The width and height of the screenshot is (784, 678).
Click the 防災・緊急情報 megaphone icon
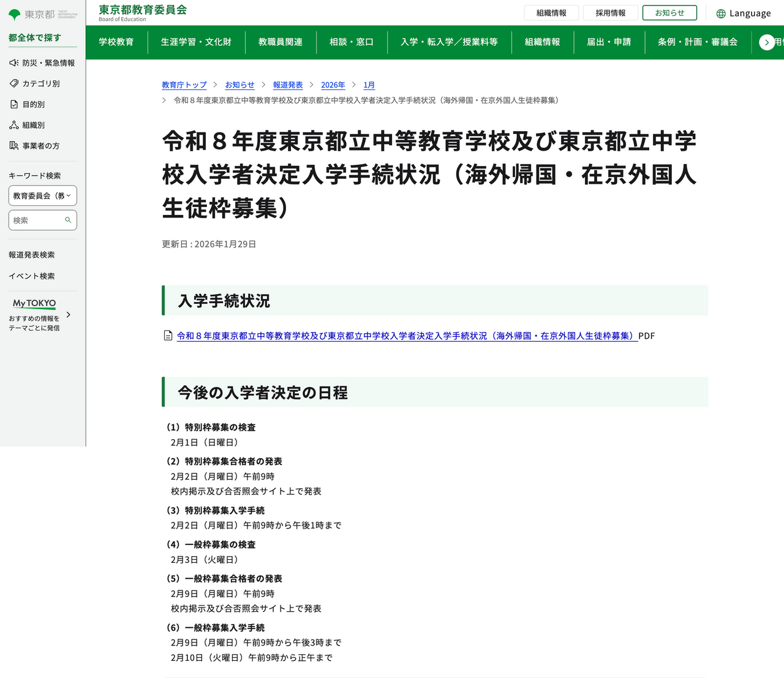click(x=14, y=63)
